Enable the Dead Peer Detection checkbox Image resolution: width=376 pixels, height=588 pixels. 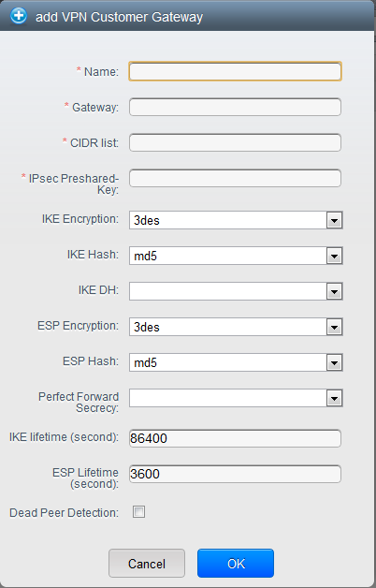click(139, 512)
